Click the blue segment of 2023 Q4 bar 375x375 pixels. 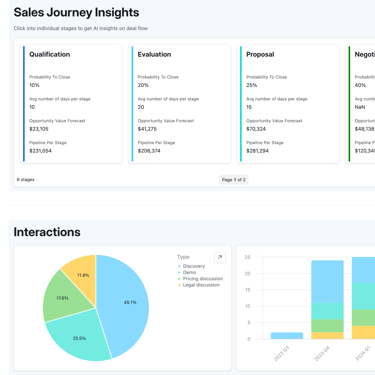327,282
